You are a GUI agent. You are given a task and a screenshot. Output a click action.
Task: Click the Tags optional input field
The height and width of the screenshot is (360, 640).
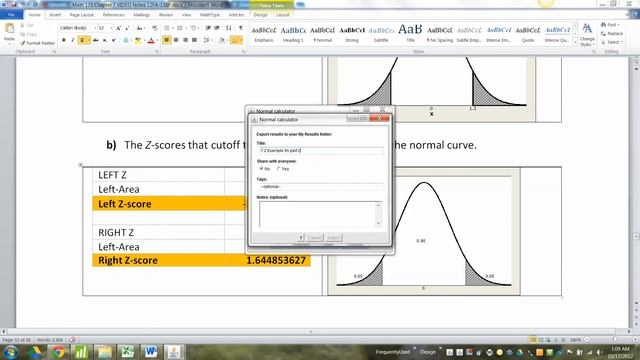(320, 187)
